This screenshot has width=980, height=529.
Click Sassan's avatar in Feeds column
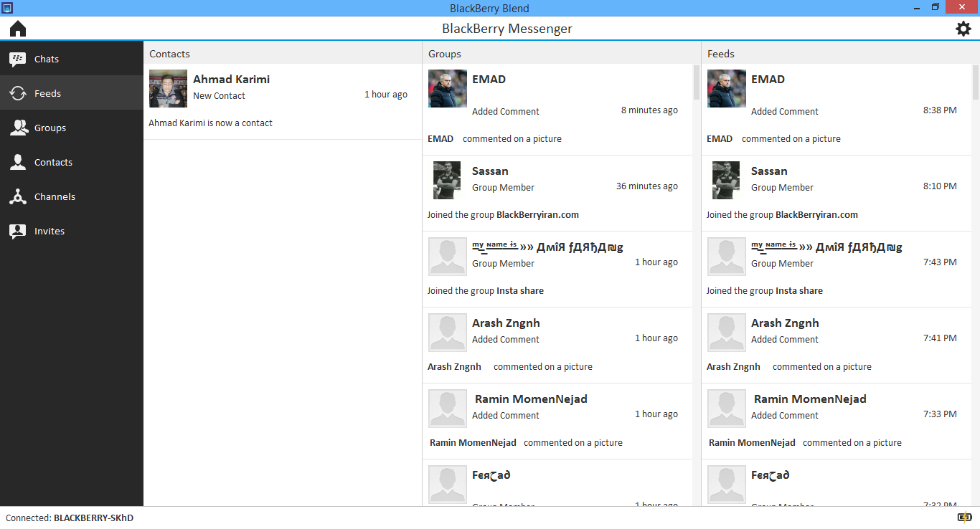726,180
